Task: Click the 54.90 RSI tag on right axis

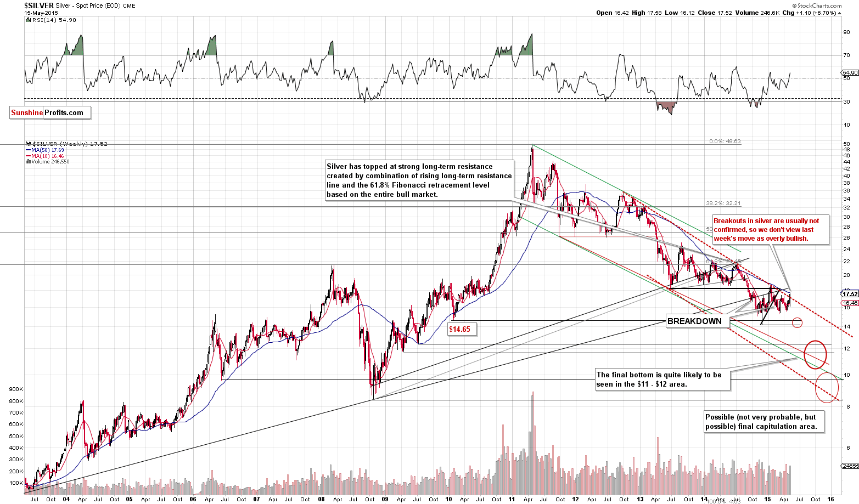Action: pos(850,72)
